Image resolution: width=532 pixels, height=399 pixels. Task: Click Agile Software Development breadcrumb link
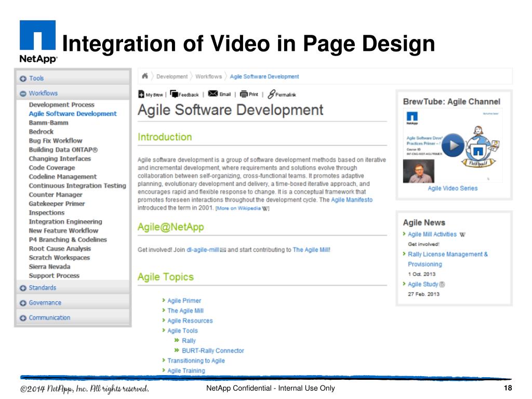264,77
